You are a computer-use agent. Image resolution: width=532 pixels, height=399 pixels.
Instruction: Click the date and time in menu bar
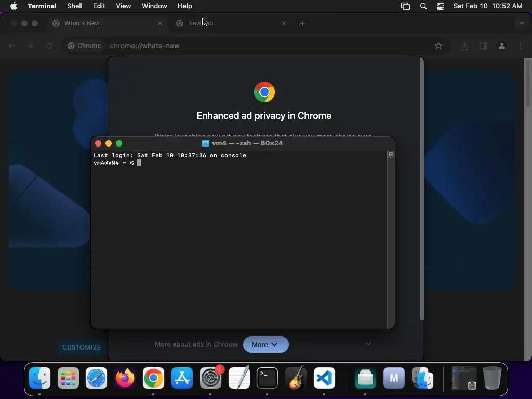point(487,6)
